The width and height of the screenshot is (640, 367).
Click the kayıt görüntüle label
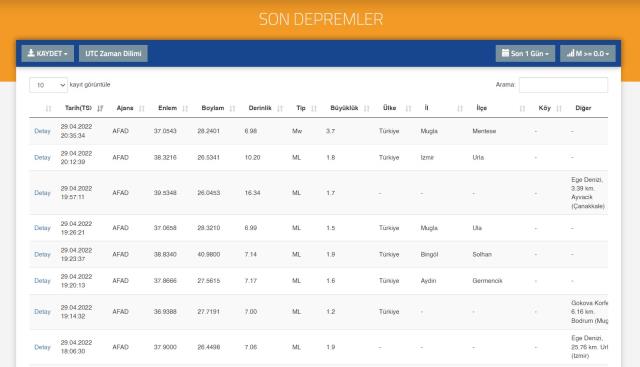tap(90, 85)
